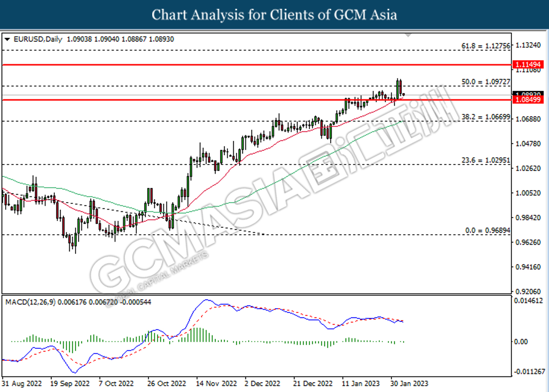Click the 14 Nov 2022 date label
The width and height of the screenshot is (549, 392).
point(216,384)
